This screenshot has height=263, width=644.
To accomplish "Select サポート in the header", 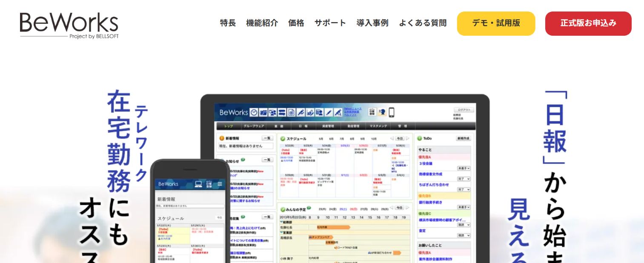I will click(330, 23).
